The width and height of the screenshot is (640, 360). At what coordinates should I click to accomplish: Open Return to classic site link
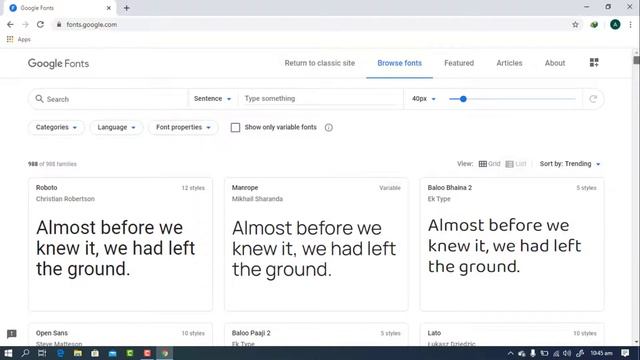click(x=320, y=63)
